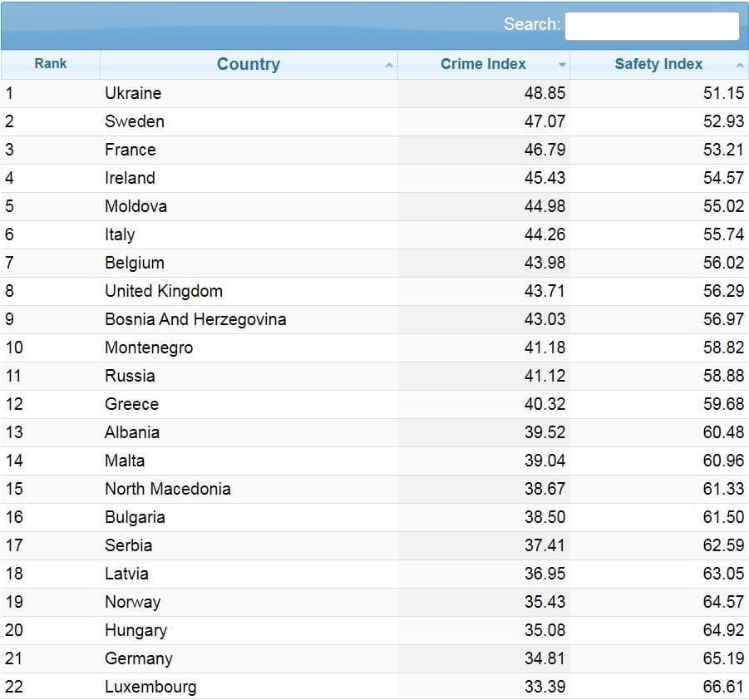Click the descending arrow beside Crime Index
Screen dimensions: 749x700
click(562, 66)
